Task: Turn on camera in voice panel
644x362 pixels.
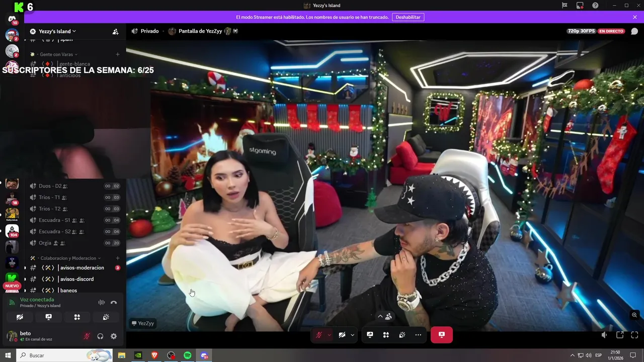Action: tap(20, 317)
